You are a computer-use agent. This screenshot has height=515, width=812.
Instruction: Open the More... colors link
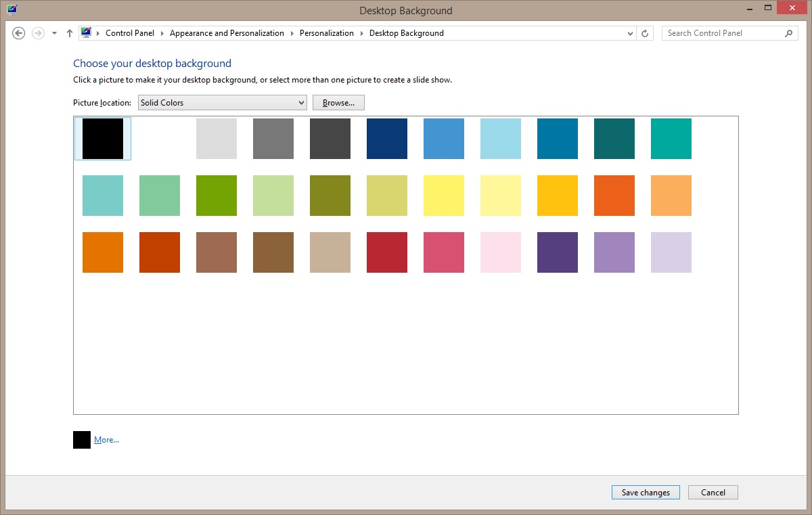click(x=106, y=440)
